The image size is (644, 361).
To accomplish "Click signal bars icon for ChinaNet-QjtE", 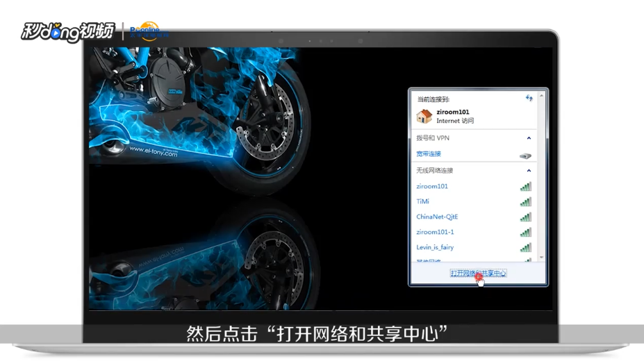I will 526,217.
